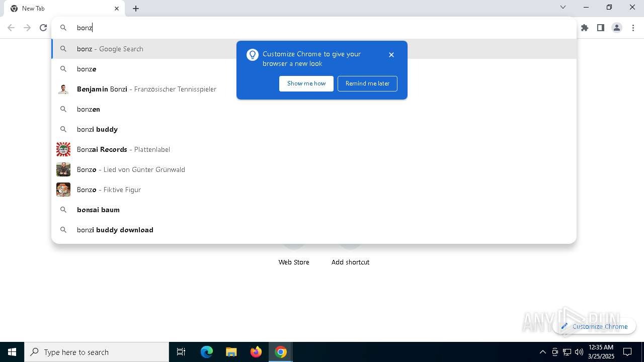Choose the 'bonzen' suggestion
Screen dimensions: 644x362
(x=314, y=109)
